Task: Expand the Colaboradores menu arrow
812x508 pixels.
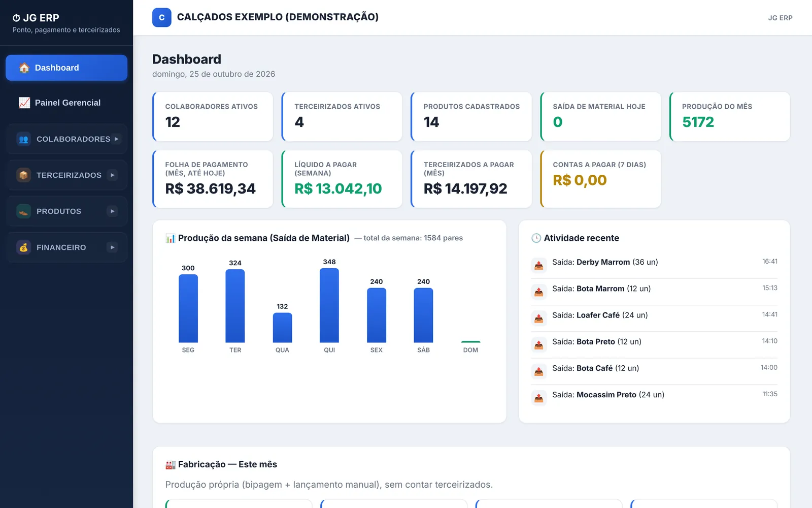Action: pyautogui.click(x=116, y=139)
